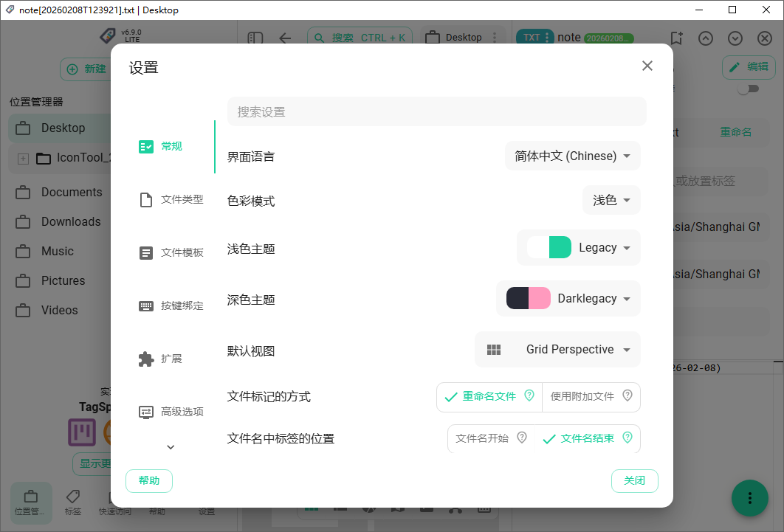Select the 文件类型 (File Types) settings icon

point(146,198)
